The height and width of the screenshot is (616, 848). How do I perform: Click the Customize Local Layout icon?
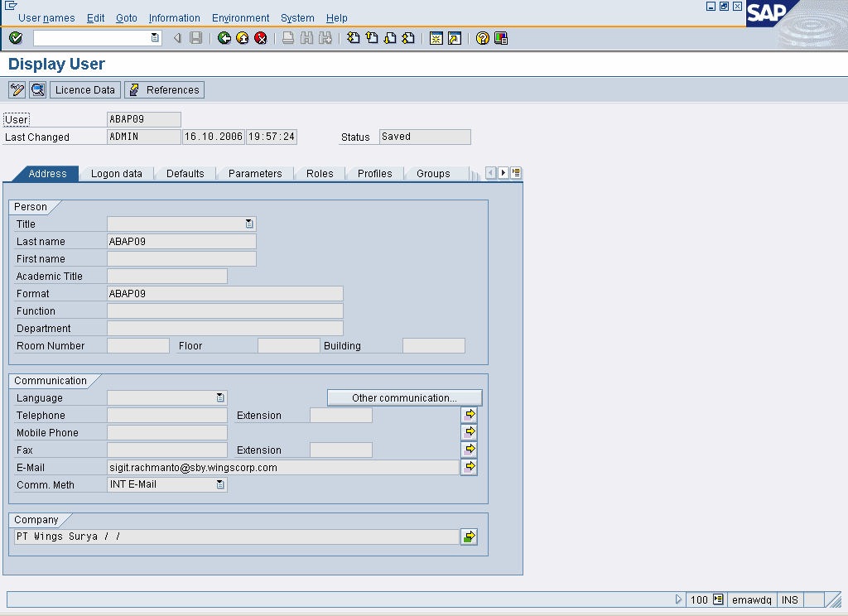coord(501,38)
